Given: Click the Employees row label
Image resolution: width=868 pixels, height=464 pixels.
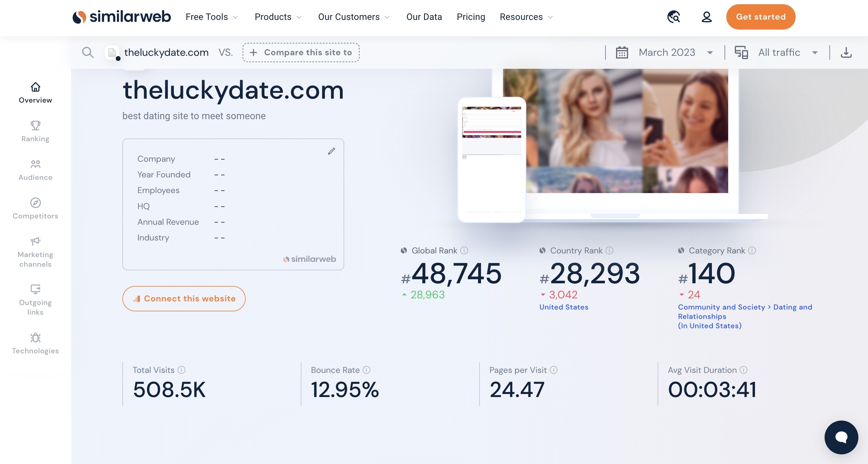Looking at the screenshot, I should 158,190.
